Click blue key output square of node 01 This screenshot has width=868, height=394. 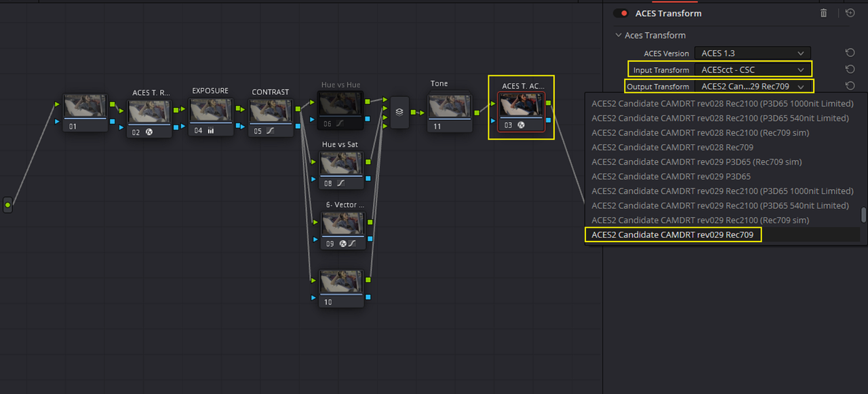[113, 121]
